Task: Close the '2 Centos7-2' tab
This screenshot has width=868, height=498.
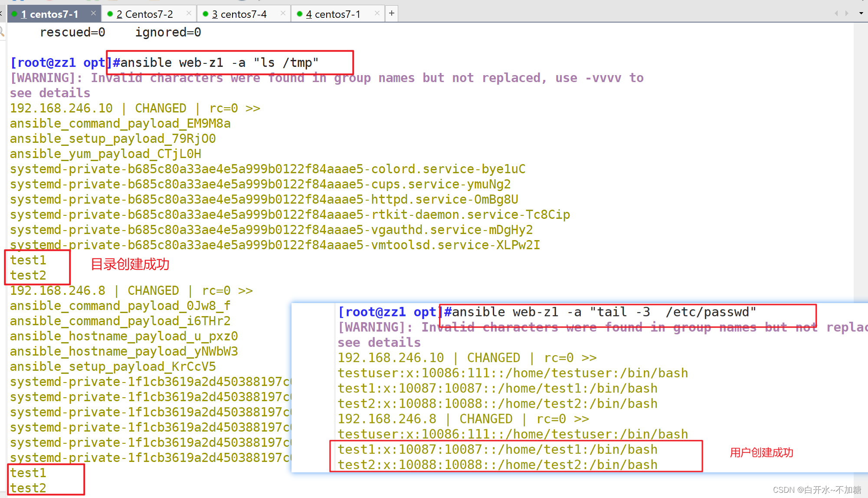Action: click(x=189, y=13)
